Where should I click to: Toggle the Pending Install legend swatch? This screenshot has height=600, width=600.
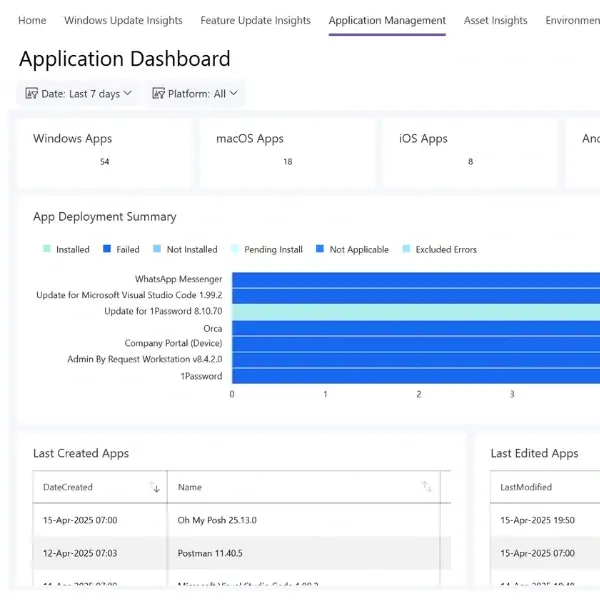pyautogui.click(x=235, y=249)
